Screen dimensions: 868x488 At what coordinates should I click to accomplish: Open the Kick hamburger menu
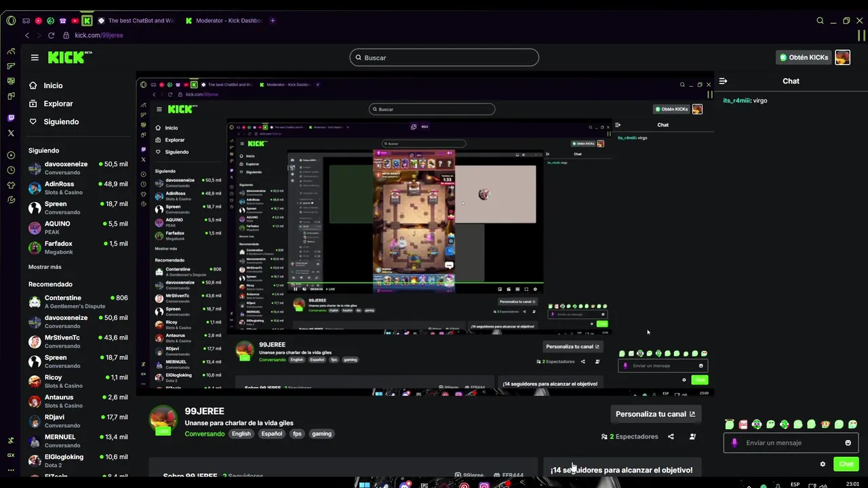click(x=35, y=58)
